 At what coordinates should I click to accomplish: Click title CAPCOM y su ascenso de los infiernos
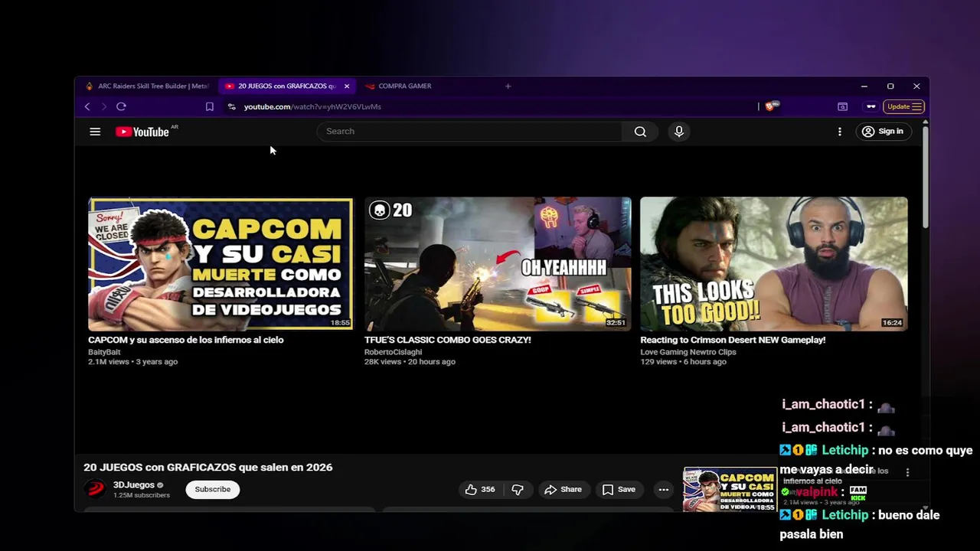coord(186,340)
